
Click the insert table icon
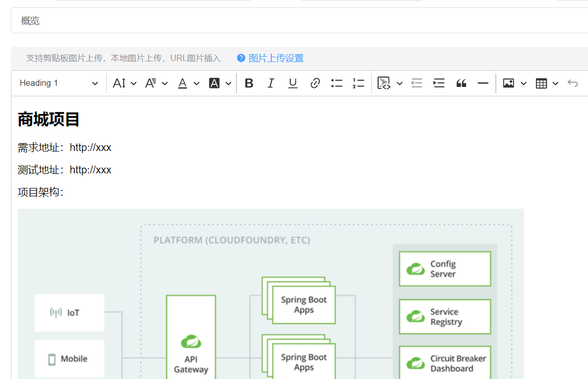click(x=541, y=83)
